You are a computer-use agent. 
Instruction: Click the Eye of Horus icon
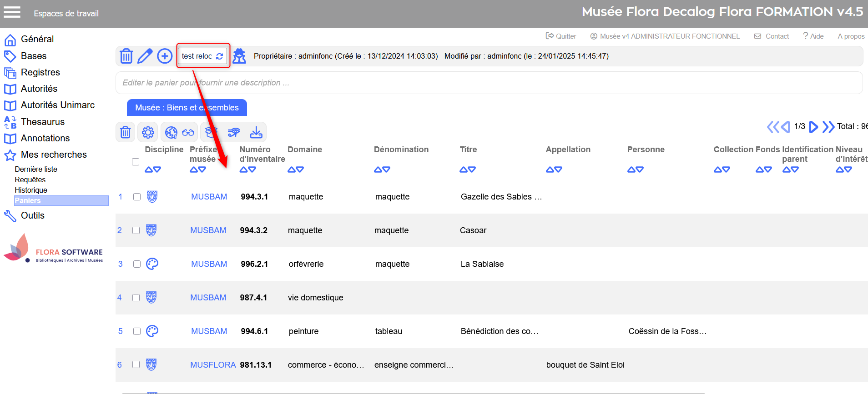coord(234,132)
